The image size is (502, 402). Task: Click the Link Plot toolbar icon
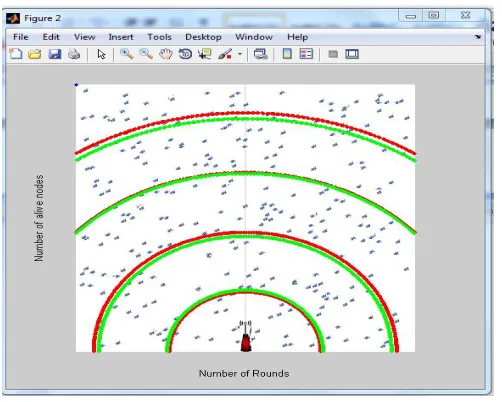click(x=260, y=54)
